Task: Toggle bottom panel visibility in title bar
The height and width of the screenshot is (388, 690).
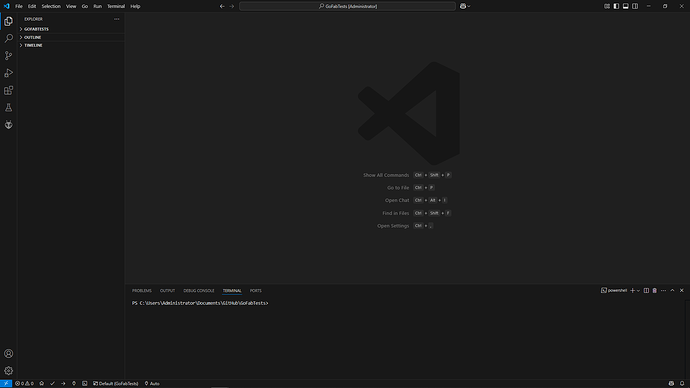Action: click(625, 6)
